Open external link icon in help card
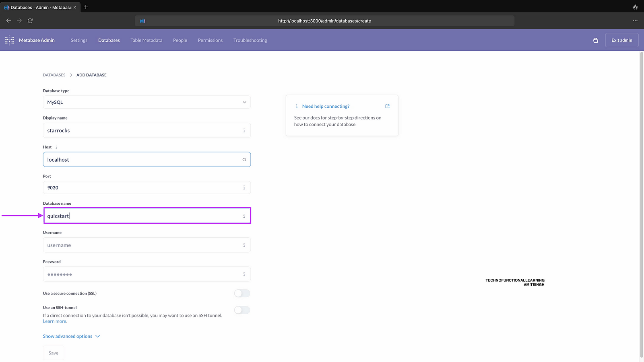Screen dimensions: 644x362 (387, 106)
